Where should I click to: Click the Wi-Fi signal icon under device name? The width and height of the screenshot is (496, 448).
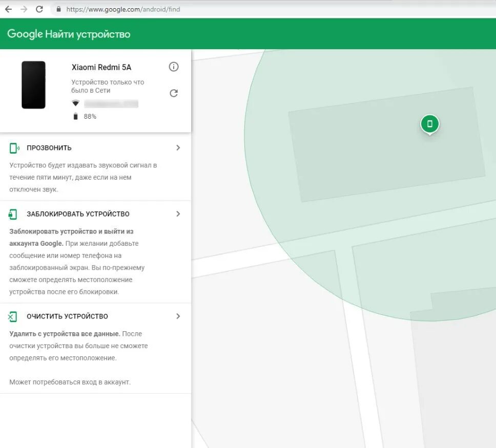click(x=75, y=103)
